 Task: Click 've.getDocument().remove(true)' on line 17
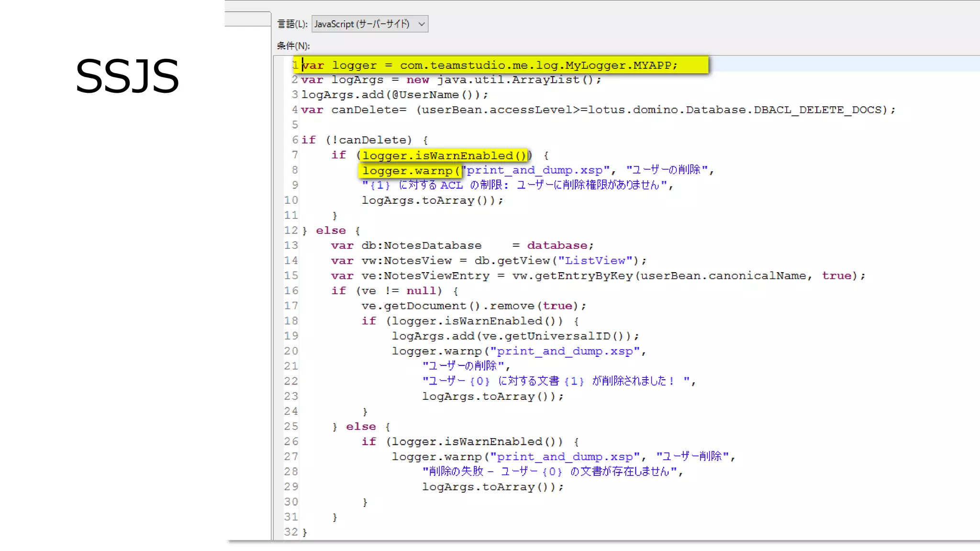[470, 306]
